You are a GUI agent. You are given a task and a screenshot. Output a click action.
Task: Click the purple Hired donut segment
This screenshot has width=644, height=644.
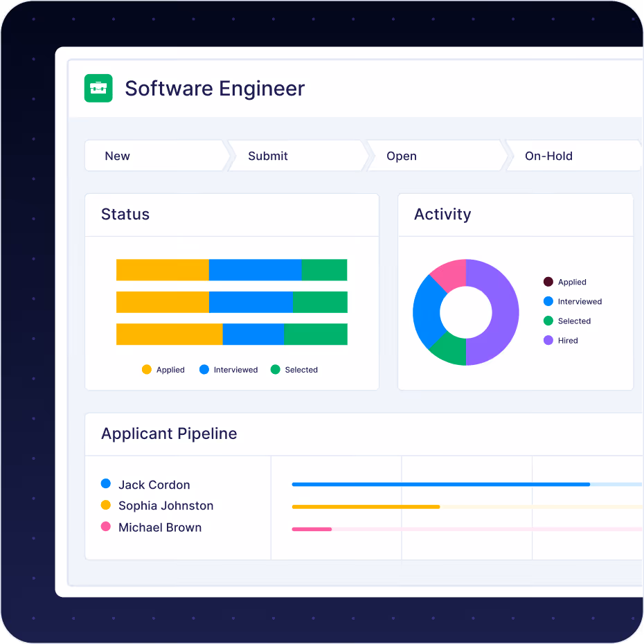(x=504, y=312)
